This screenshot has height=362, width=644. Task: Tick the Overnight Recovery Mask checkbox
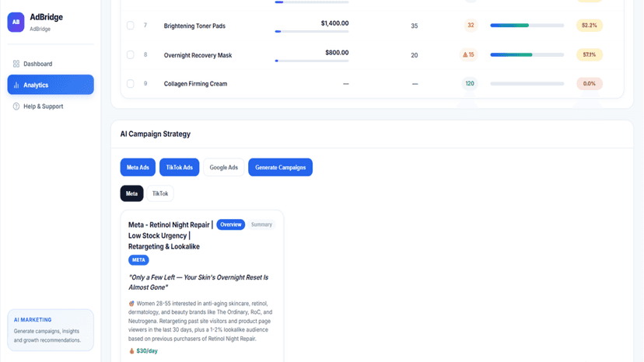tap(130, 54)
